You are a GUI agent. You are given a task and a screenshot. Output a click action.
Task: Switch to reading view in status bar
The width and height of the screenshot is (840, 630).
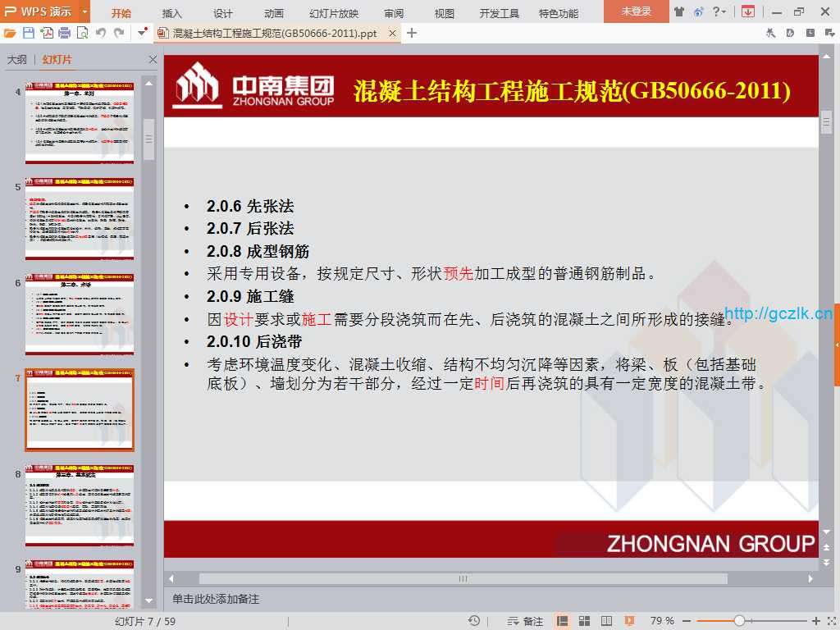pyautogui.click(x=607, y=621)
